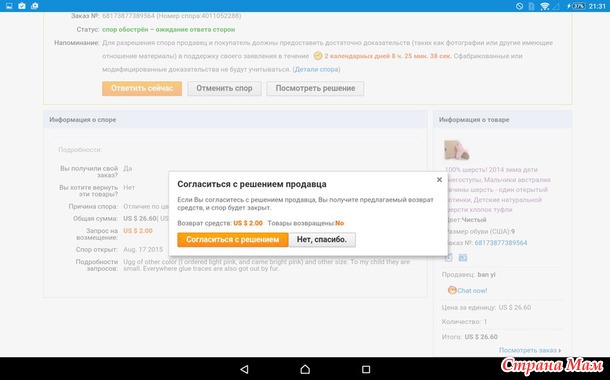The height and width of the screenshot is (380, 610).
Task: Click the 'Информация о товаре' panel header
Action: pyautogui.click(x=502, y=120)
